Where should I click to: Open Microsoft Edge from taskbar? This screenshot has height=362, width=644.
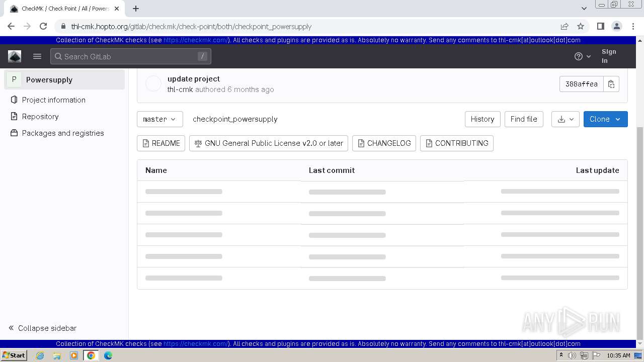tap(108, 355)
